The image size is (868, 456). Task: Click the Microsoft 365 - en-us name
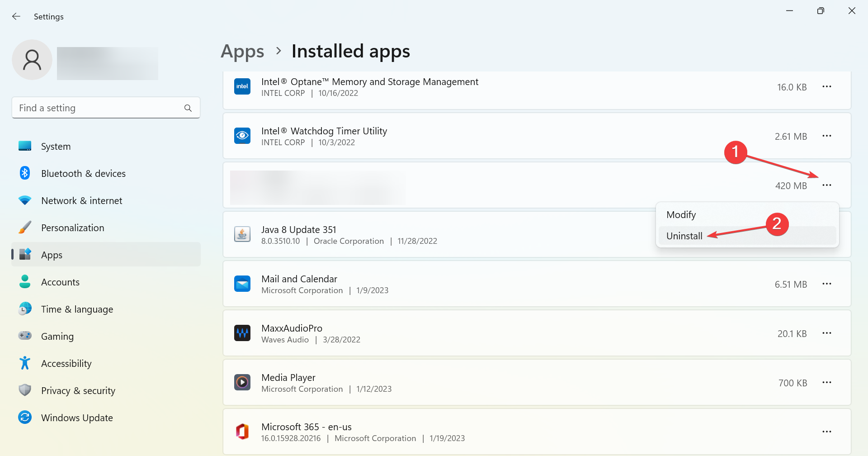tap(307, 427)
